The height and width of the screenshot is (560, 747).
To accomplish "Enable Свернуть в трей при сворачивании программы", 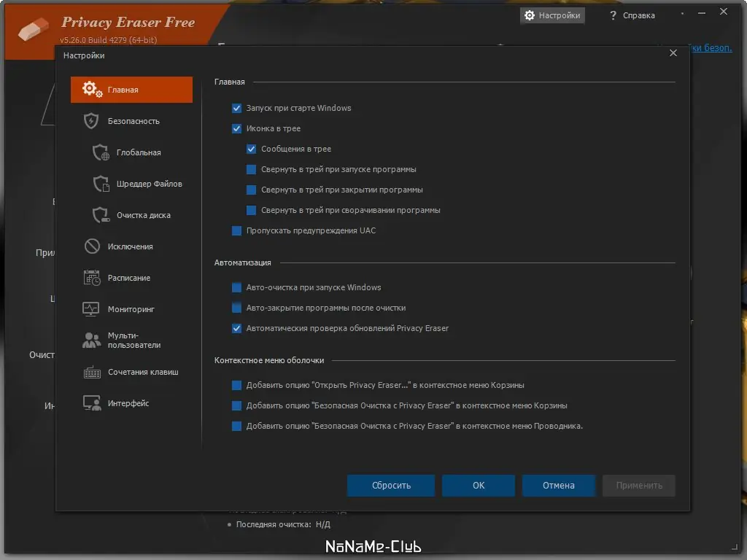I will pyautogui.click(x=252, y=210).
